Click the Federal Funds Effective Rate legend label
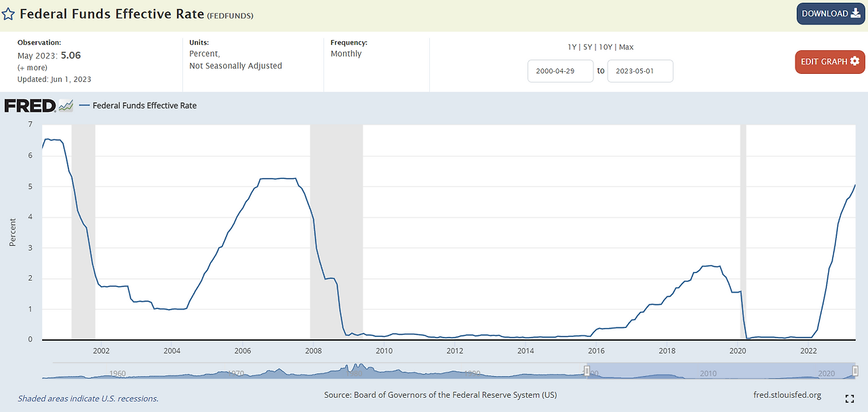This screenshot has height=412, width=868. coord(144,106)
